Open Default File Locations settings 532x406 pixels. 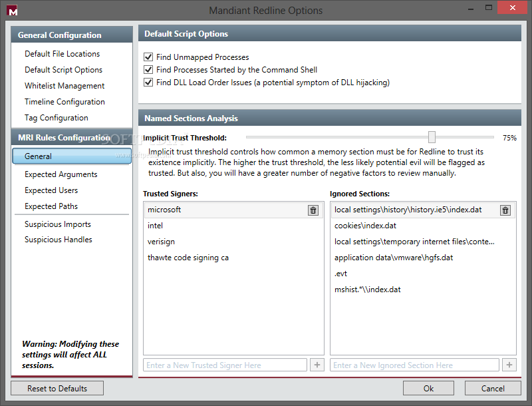point(62,54)
